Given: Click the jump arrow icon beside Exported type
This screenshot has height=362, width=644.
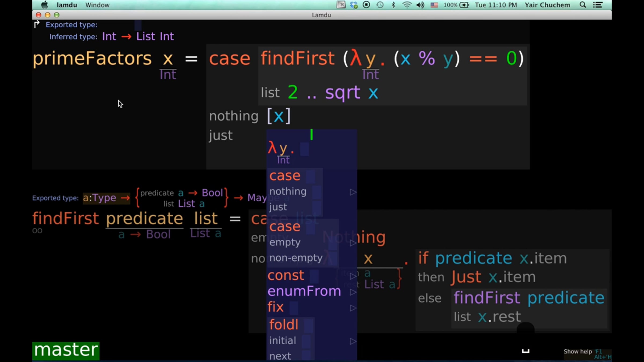Looking at the screenshot, I should (x=37, y=24).
